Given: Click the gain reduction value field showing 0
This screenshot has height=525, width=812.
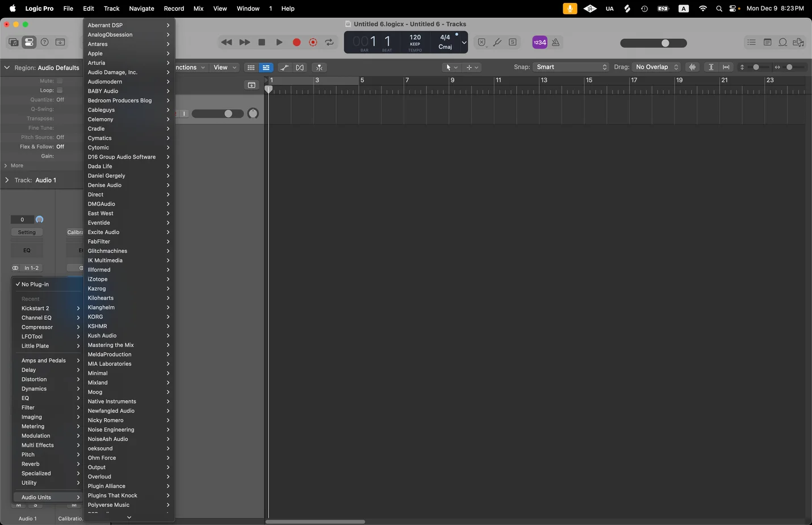Looking at the screenshot, I should tap(22, 219).
